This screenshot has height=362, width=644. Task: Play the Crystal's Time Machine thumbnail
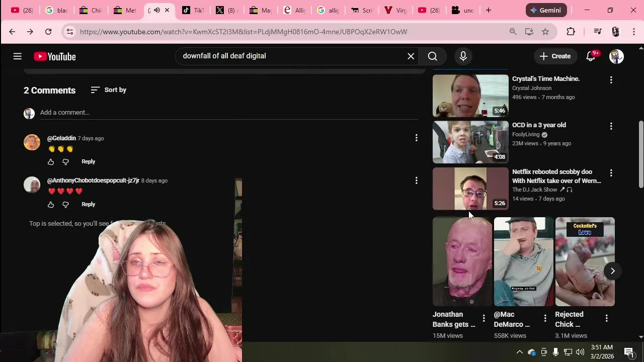point(470,96)
